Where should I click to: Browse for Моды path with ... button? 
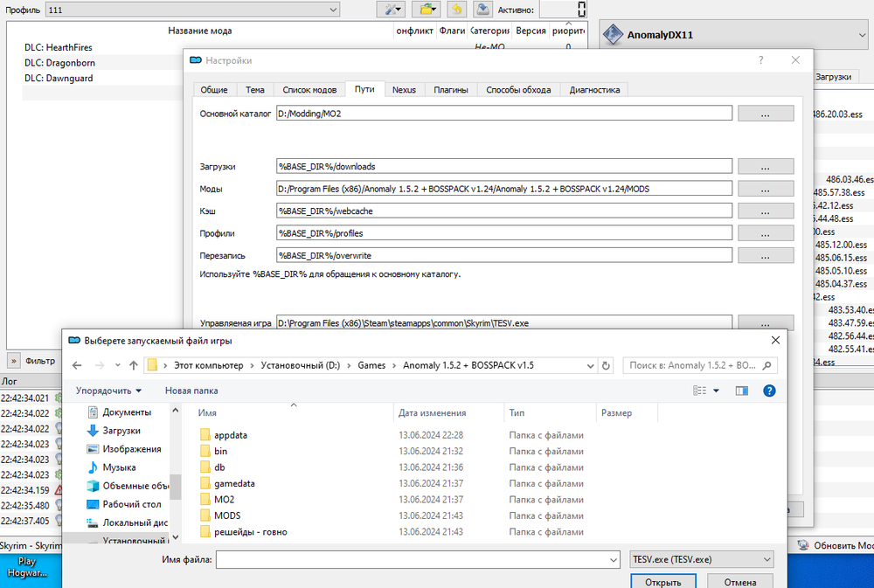(x=766, y=189)
